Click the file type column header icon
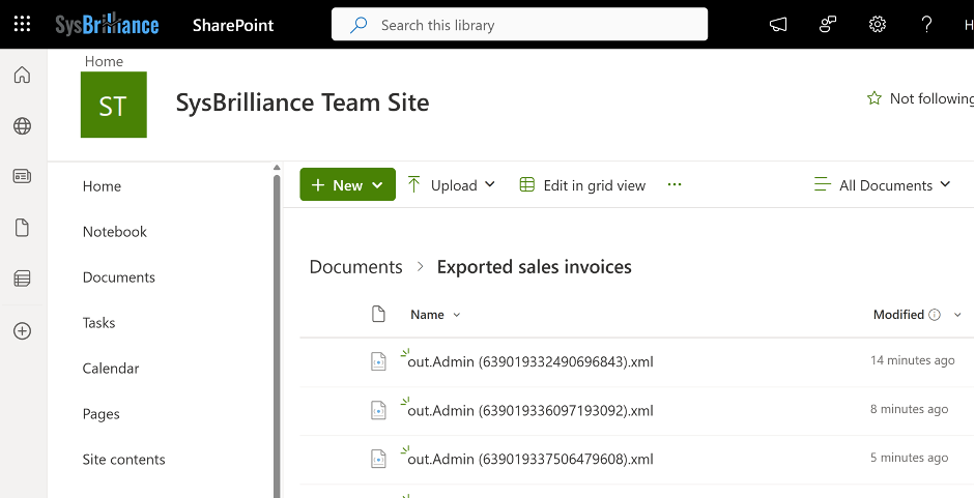This screenshot has height=499, width=977. click(x=378, y=314)
